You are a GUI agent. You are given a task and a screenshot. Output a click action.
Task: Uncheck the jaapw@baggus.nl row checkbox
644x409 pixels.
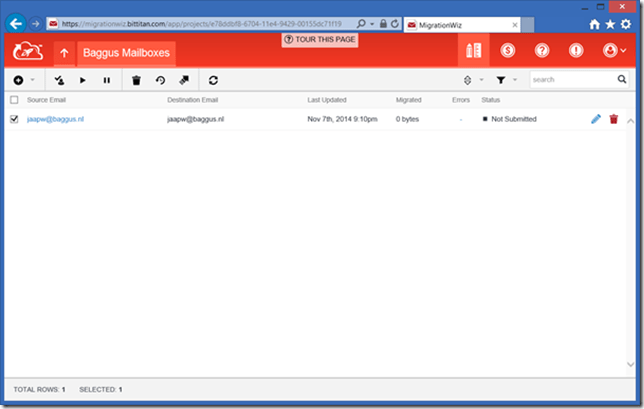(x=14, y=119)
